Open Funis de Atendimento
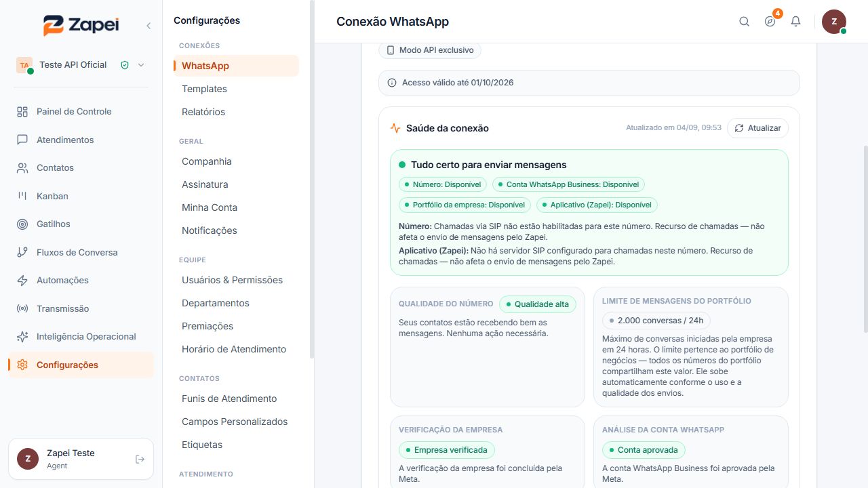The image size is (868, 488). click(x=236, y=399)
